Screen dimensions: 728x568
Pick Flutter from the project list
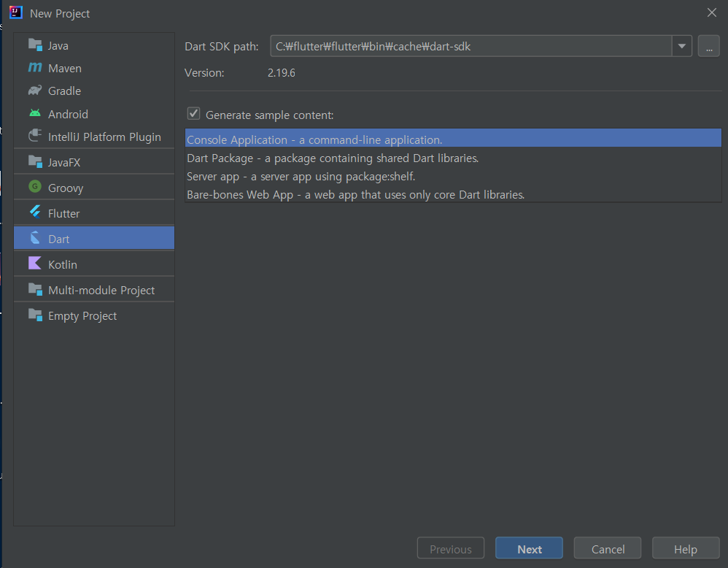tap(94, 213)
